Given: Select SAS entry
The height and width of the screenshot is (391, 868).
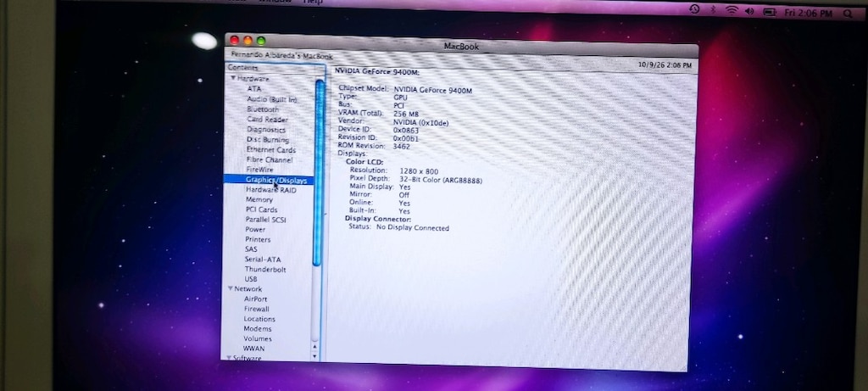Looking at the screenshot, I should point(251,249).
